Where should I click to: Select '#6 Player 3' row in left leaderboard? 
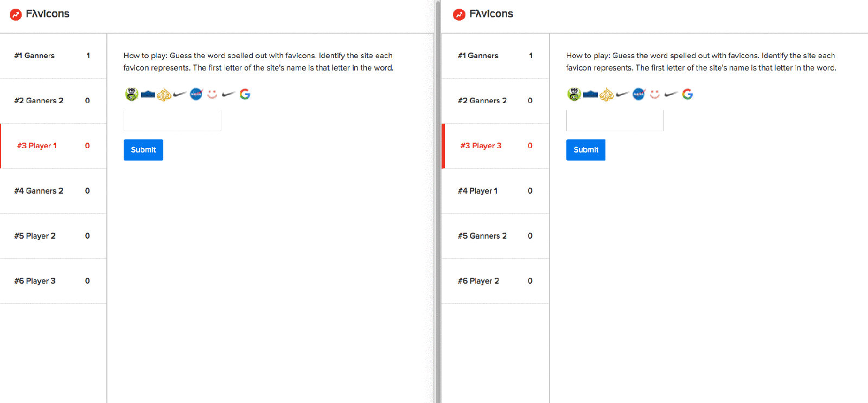pos(53,281)
